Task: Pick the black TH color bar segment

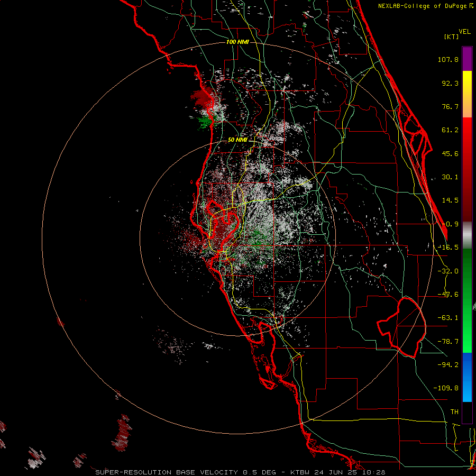Action: pyautogui.click(x=467, y=412)
